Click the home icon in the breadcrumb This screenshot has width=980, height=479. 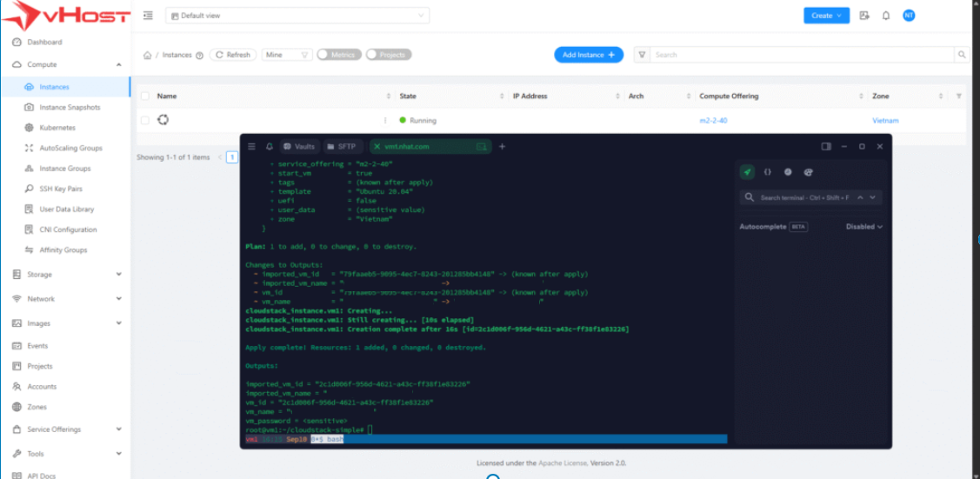[x=148, y=55]
